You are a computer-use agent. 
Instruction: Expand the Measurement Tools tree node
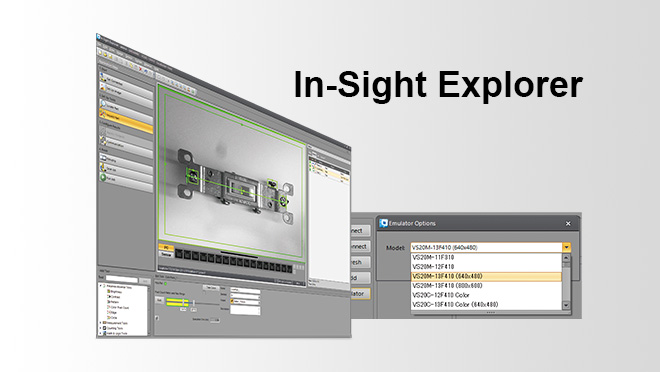click(101, 323)
